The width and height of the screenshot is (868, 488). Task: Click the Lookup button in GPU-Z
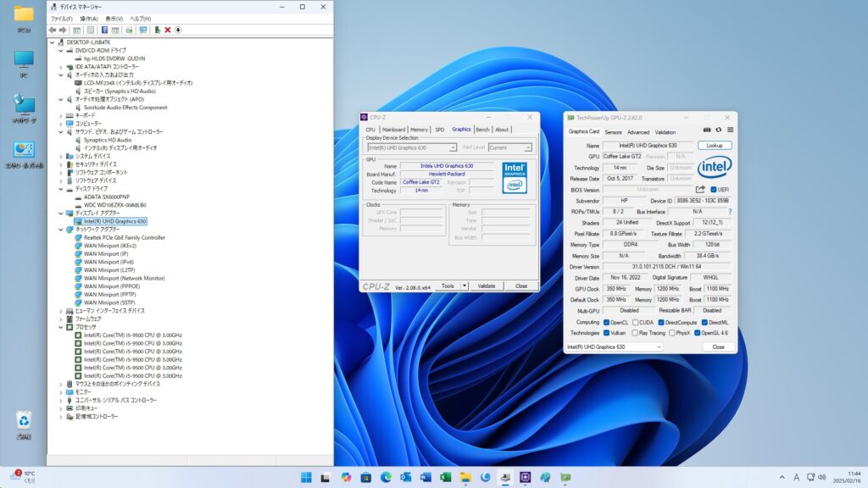point(714,145)
